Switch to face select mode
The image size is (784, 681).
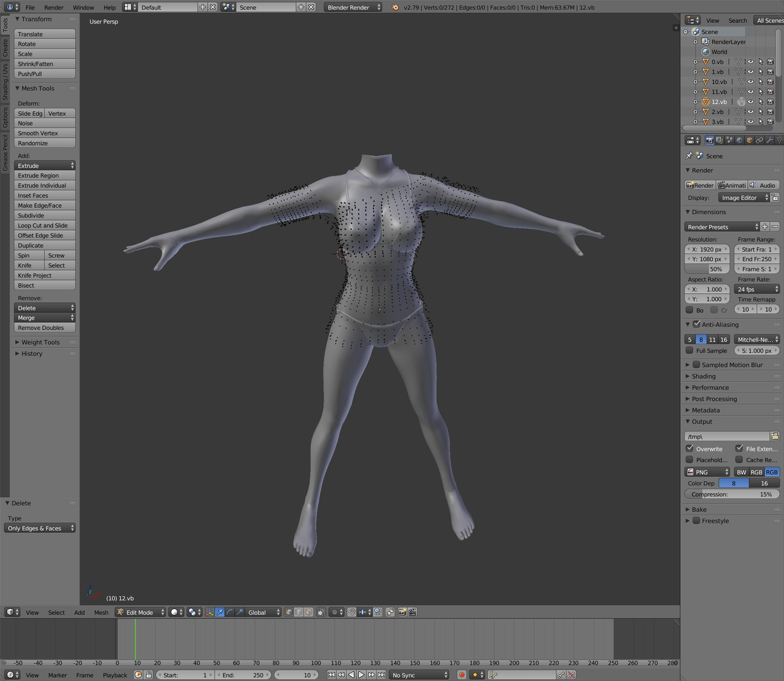(309, 612)
